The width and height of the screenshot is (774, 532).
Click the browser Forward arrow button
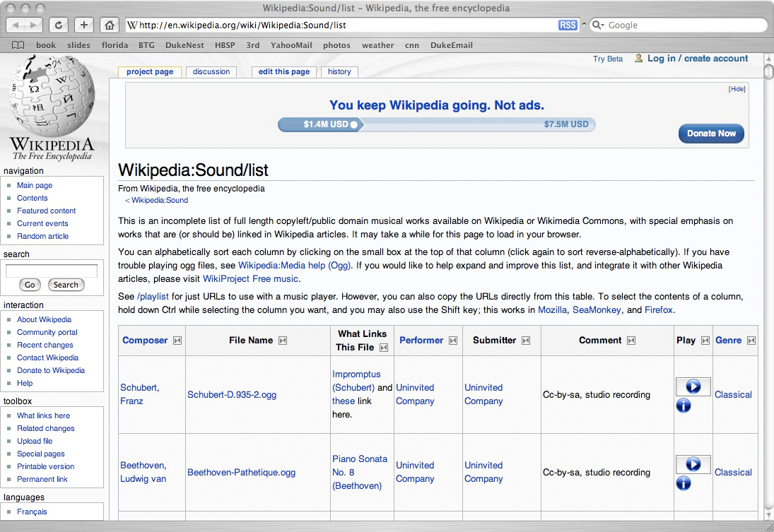click(33, 25)
